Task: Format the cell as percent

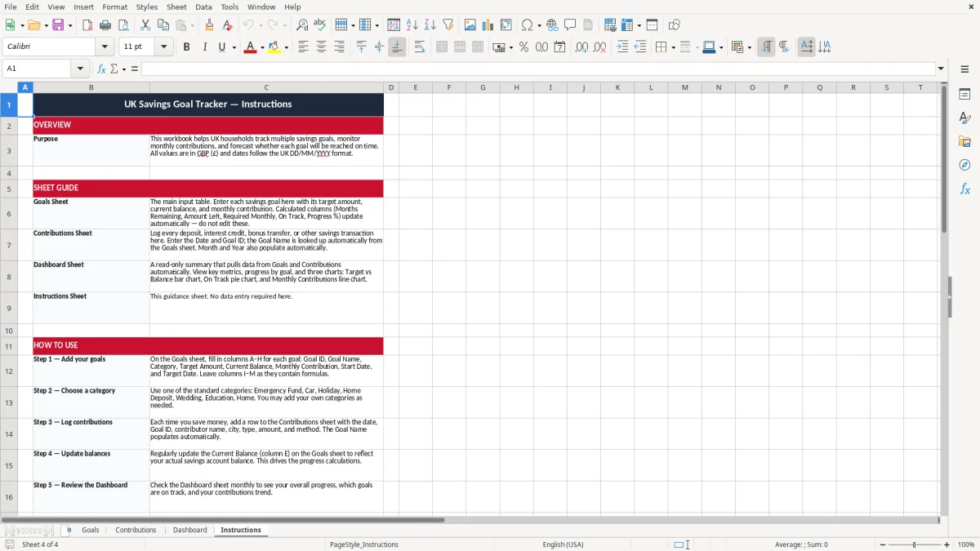Action: (x=523, y=47)
